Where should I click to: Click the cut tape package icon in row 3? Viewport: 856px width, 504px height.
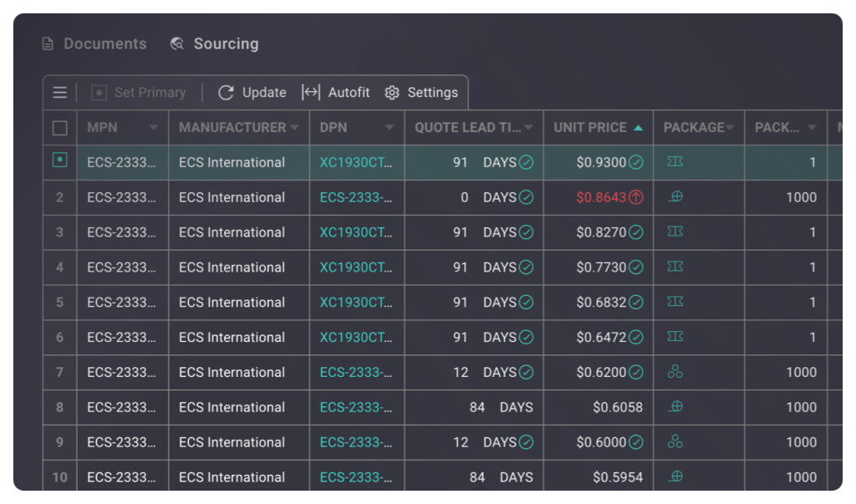point(675,232)
